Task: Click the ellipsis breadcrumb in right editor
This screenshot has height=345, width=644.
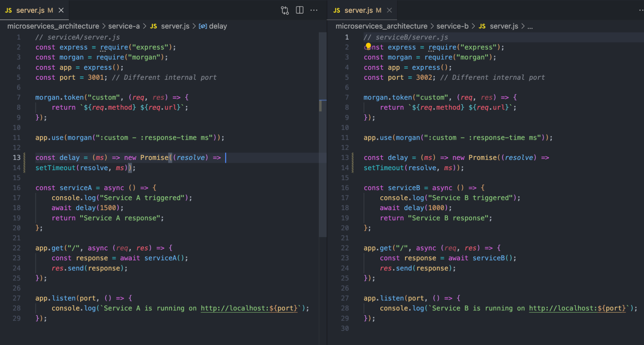Action: 530,27
